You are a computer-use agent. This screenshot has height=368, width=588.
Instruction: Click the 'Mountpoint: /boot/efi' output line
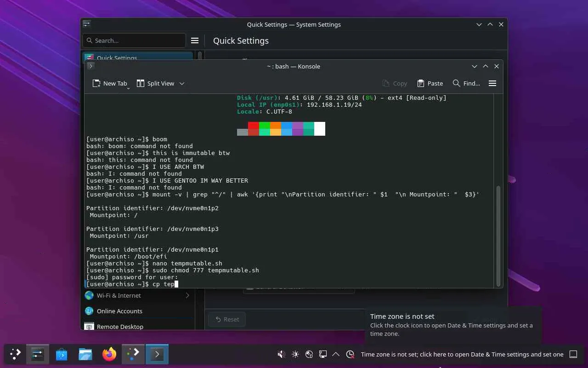[129, 256]
